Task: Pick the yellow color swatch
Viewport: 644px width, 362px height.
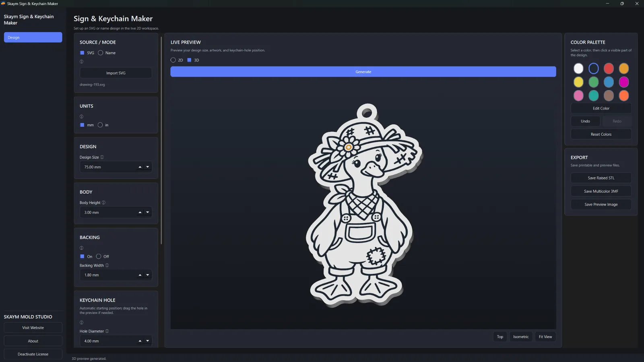Action: click(578, 82)
